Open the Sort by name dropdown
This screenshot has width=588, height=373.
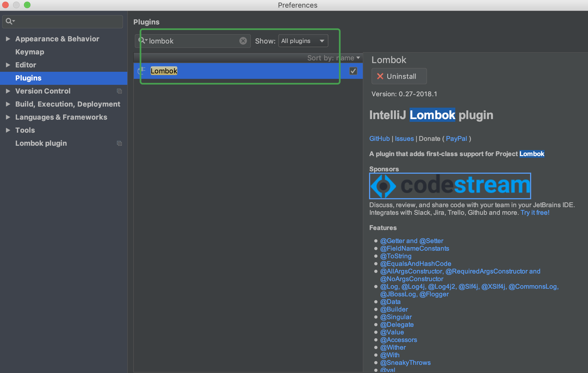333,58
